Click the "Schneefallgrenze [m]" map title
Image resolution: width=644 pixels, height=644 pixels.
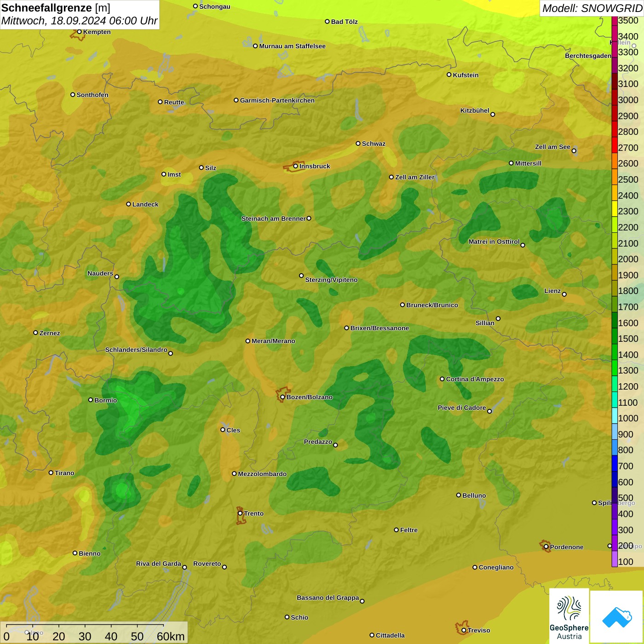(56, 8)
